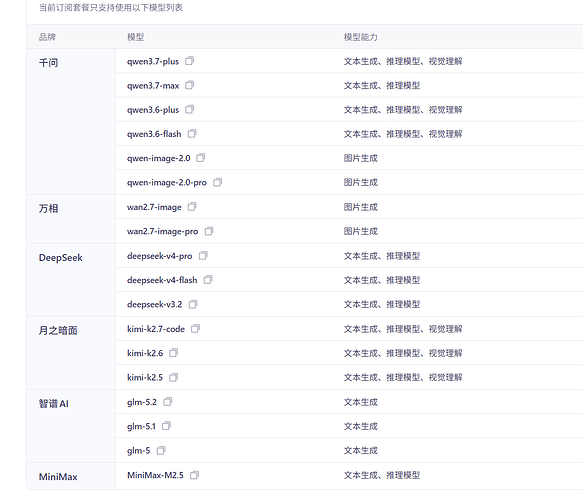The height and width of the screenshot is (500, 583).
Task: Copy the deepseek-v4-pro model name
Action: point(203,256)
